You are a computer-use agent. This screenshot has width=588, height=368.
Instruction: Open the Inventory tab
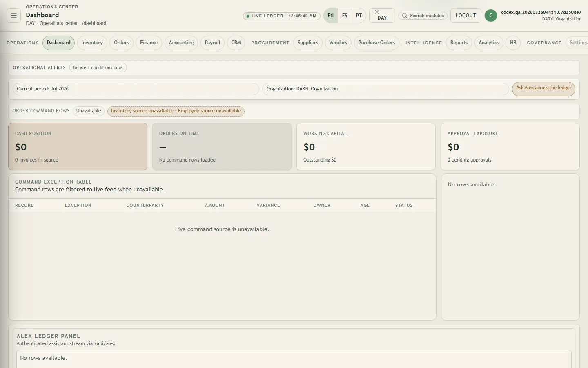[92, 43]
